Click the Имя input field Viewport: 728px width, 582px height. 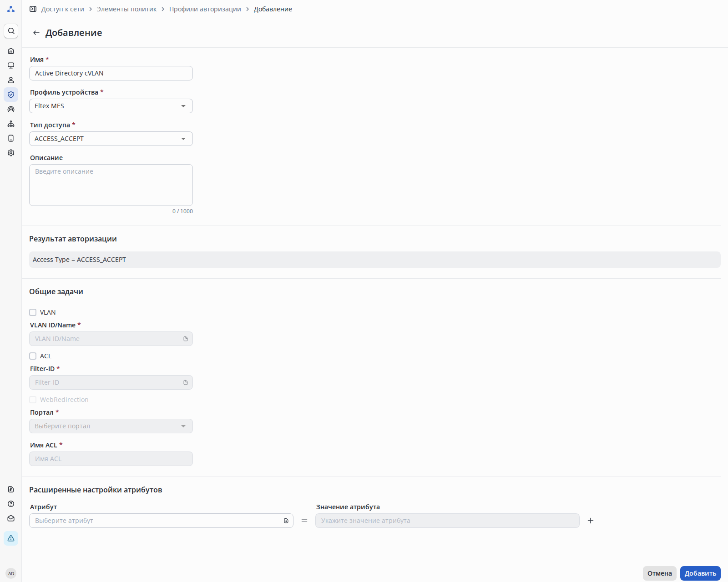[x=111, y=73]
